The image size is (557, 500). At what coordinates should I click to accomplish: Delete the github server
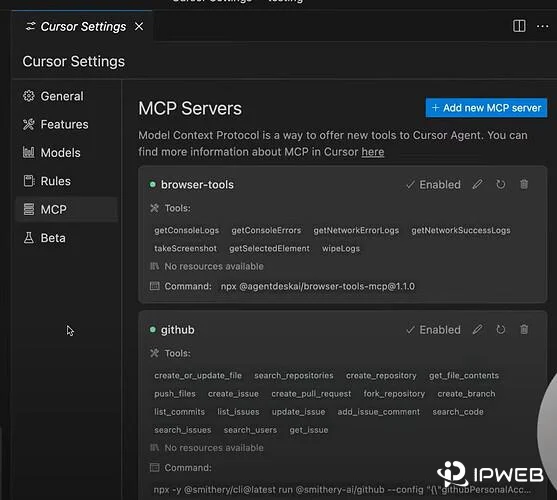point(524,330)
